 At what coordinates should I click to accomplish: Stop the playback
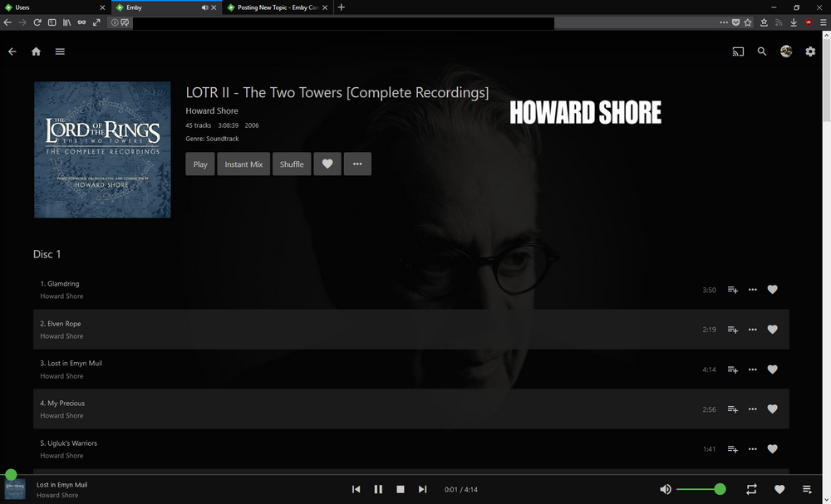point(401,489)
